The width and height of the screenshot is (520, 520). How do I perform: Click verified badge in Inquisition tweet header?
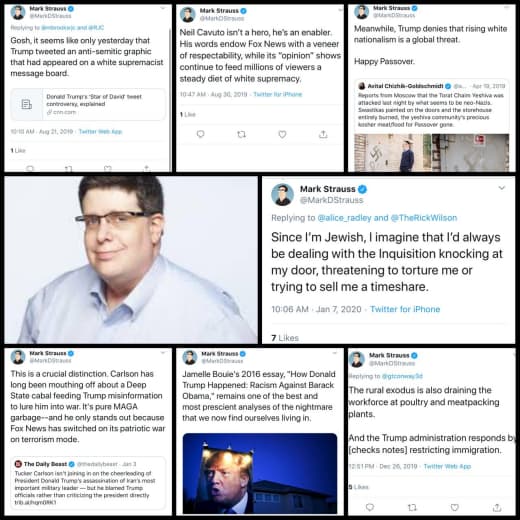[362, 189]
